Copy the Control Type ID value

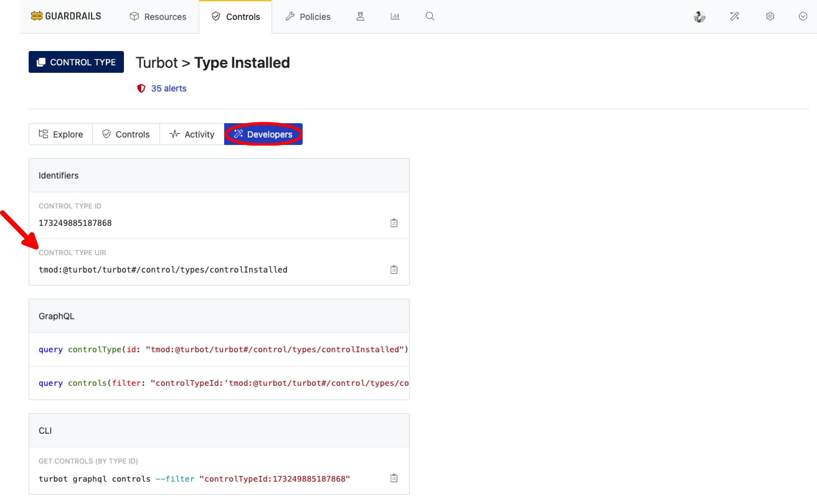click(x=394, y=223)
